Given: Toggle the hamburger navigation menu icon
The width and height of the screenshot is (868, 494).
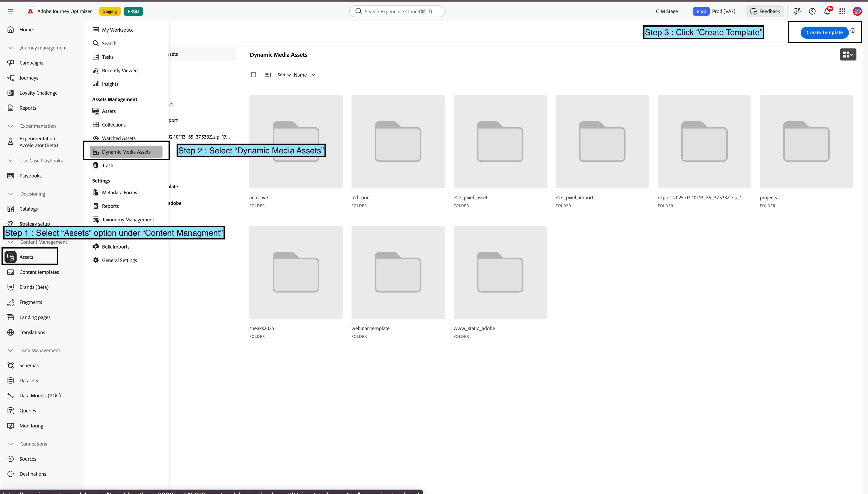Looking at the screenshot, I should click(x=11, y=11).
